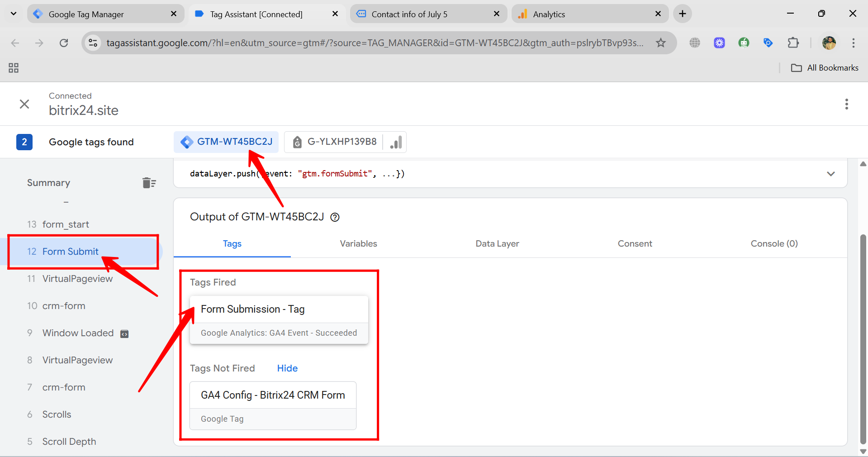Open a new browser tab
Viewport: 868px width, 457px height.
[x=683, y=14]
